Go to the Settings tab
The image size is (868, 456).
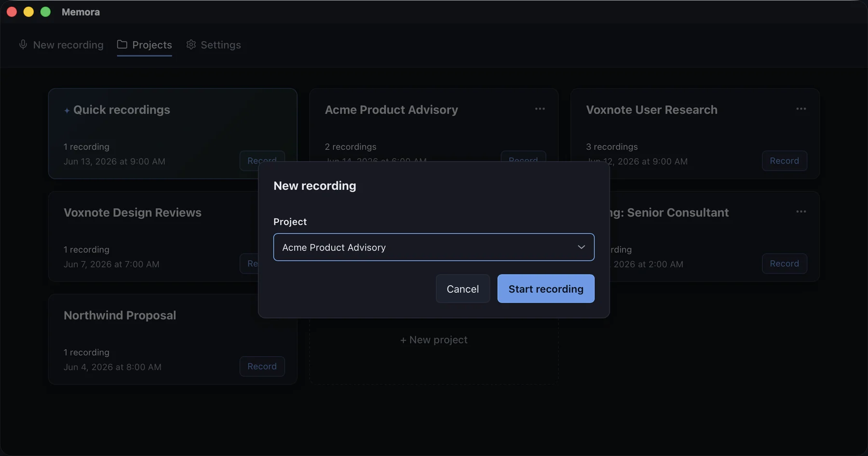[x=213, y=45]
